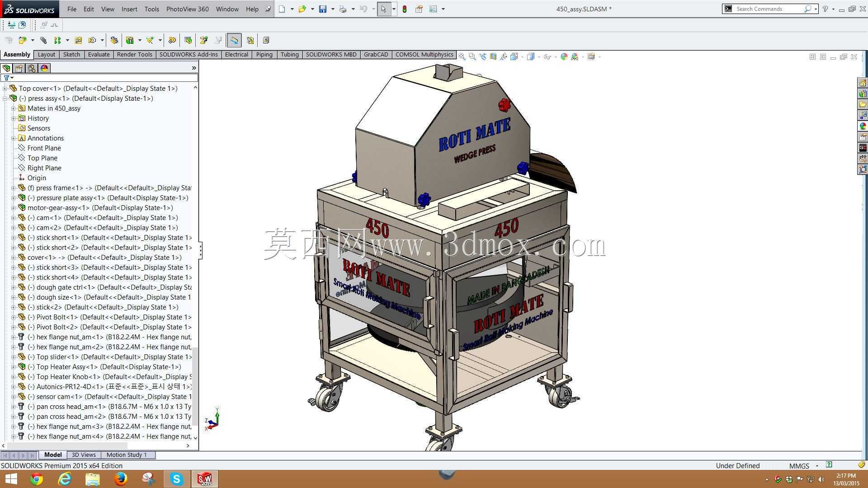Open the File menu
The width and height of the screenshot is (868, 488).
click(x=72, y=9)
